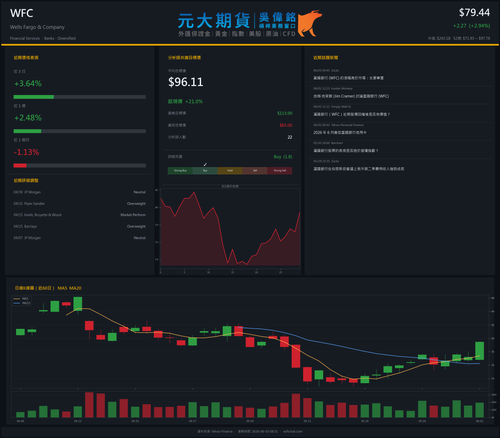Click the last green volume bar
This screenshot has height=438, width=500.
tap(480, 410)
